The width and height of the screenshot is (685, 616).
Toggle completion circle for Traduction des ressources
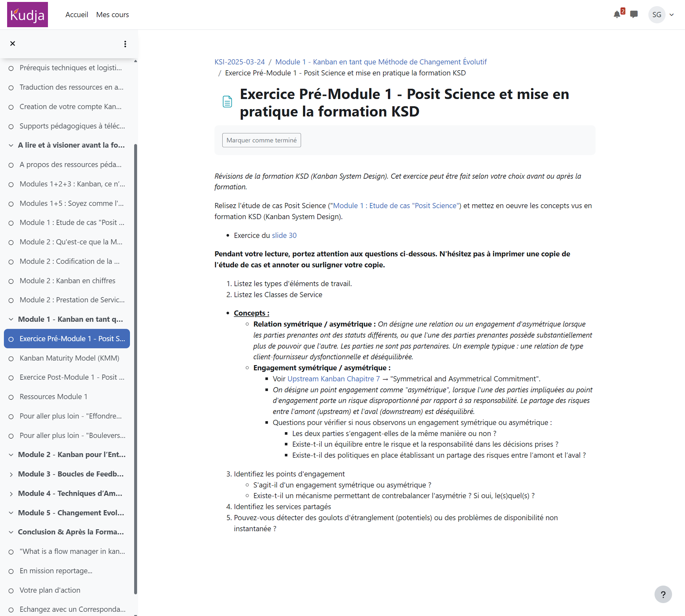[11, 88]
